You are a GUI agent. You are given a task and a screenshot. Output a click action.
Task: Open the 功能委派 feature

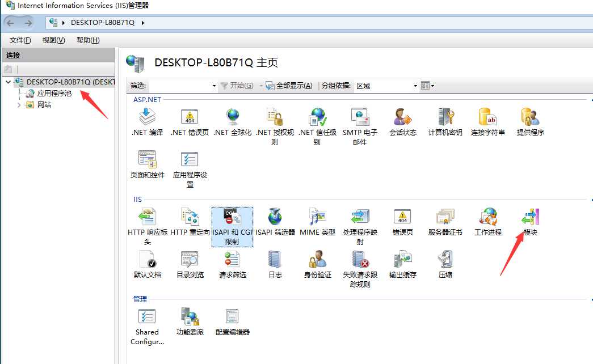click(x=190, y=322)
